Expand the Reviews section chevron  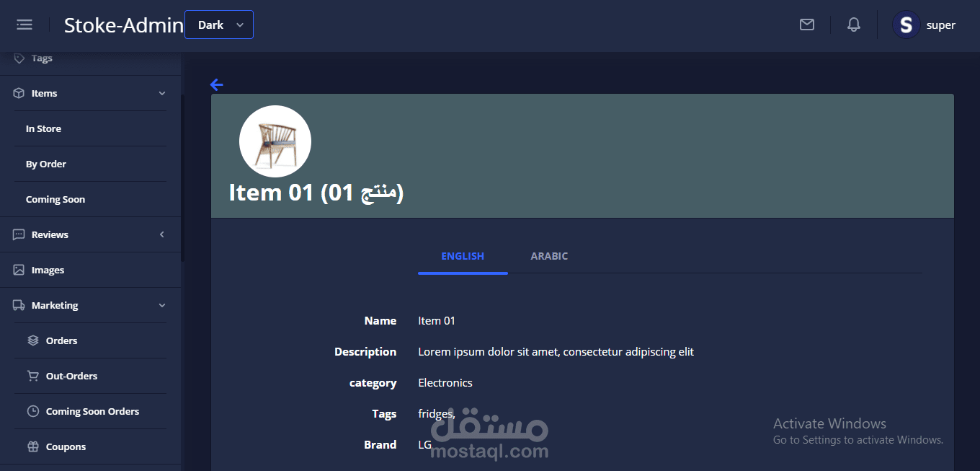(162, 234)
